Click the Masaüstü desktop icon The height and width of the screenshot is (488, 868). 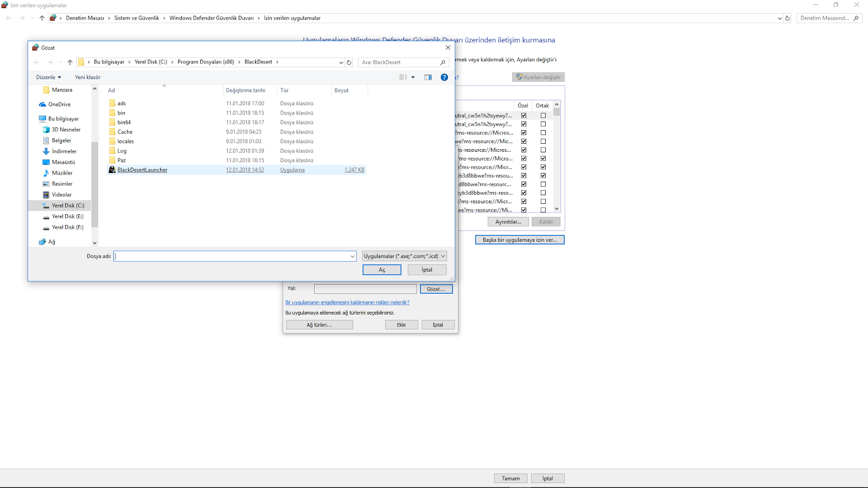[x=46, y=162]
